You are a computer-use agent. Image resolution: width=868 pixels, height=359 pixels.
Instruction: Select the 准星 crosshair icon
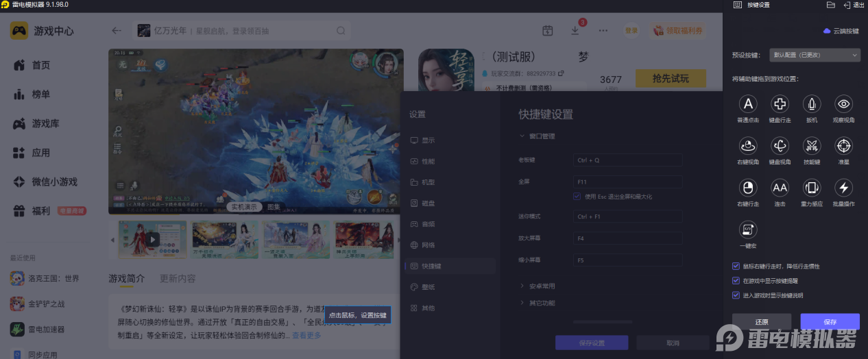[843, 145]
